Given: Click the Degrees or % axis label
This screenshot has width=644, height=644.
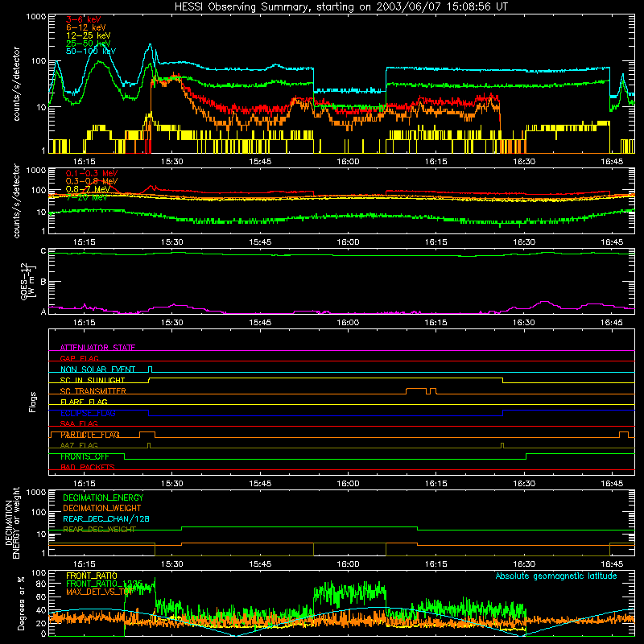Looking at the screenshot, I should [x=21, y=604].
